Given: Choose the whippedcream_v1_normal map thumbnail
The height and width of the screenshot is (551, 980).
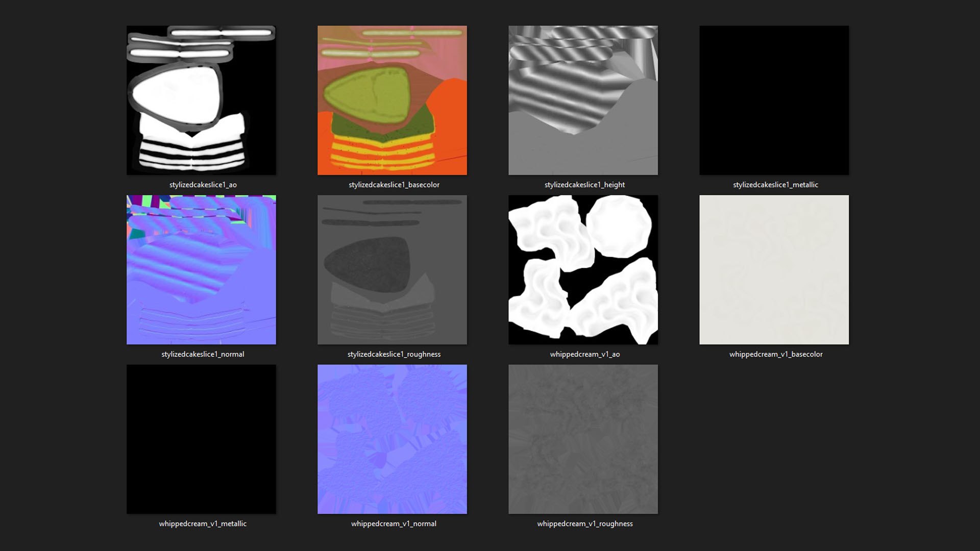Looking at the screenshot, I should (x=392, y=439).
